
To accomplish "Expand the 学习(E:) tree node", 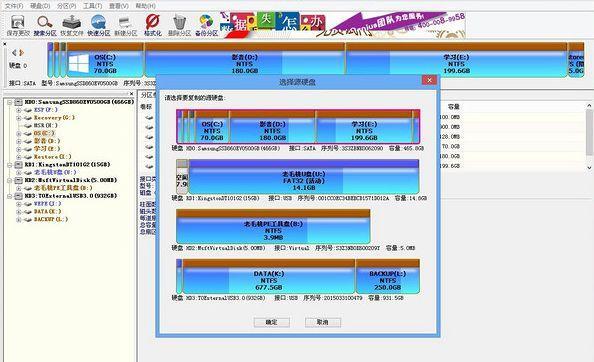I will pos(18,149).
